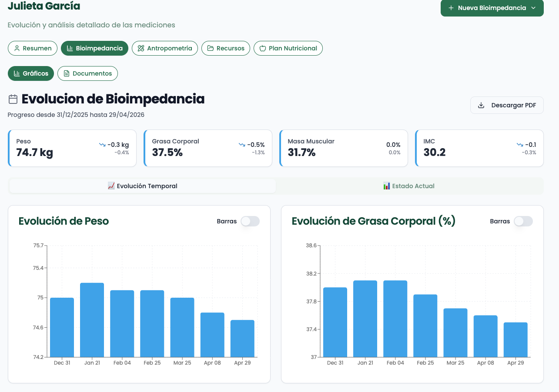The image size is (559, 392).
Task: Open the Resumen tab
Action: pos(33,48)
